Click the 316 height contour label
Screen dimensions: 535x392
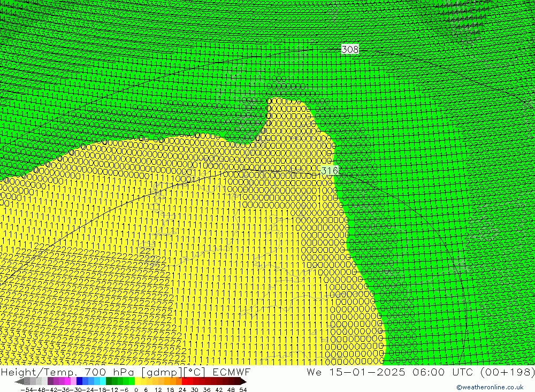330,170
